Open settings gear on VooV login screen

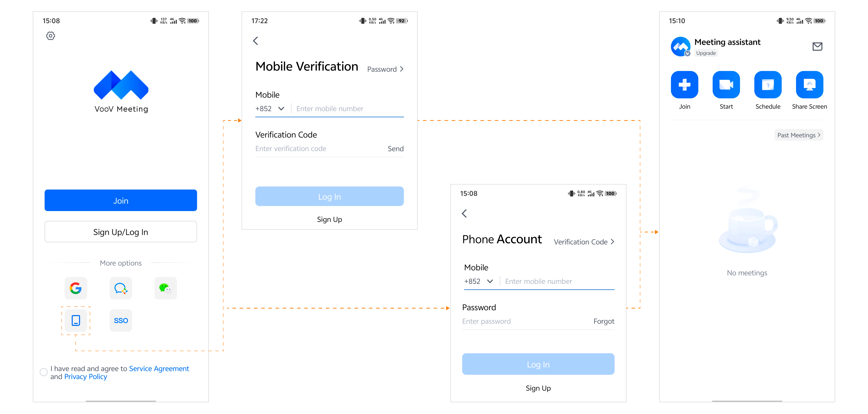point(51,36)
